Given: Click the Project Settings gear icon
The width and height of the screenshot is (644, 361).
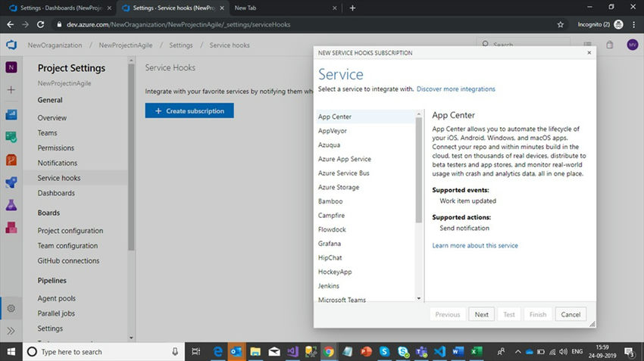Looking at the screenshot, I should point(11,308).
